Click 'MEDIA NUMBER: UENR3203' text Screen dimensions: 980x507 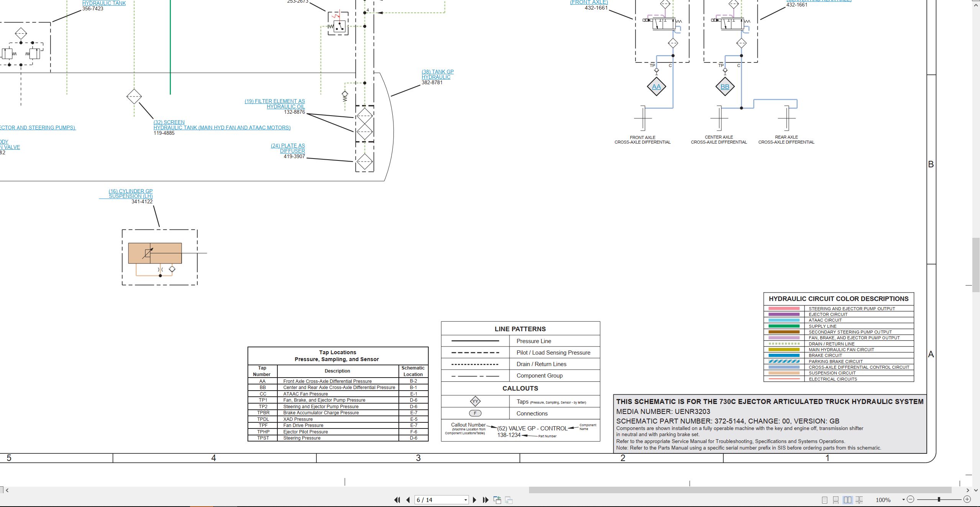(x=663, y=412)
